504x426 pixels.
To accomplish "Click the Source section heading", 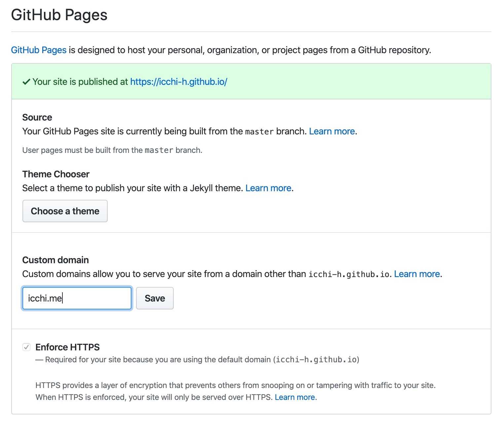I will tap(37, 117).
